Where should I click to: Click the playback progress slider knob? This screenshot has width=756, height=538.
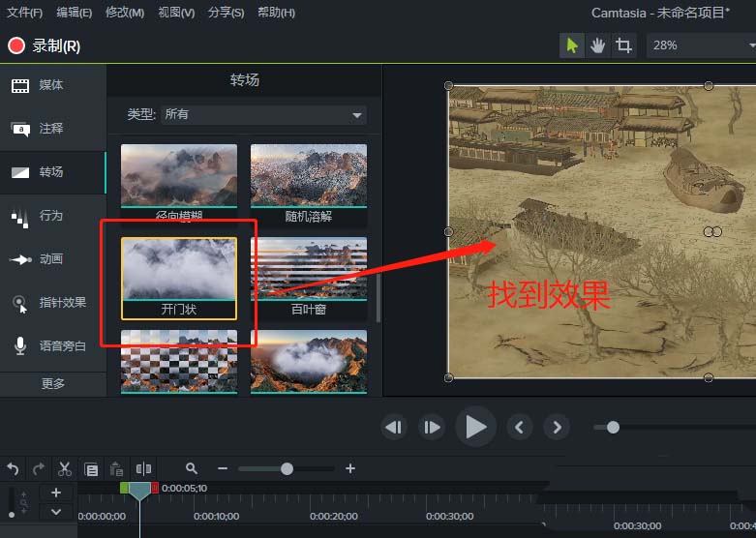613,427
